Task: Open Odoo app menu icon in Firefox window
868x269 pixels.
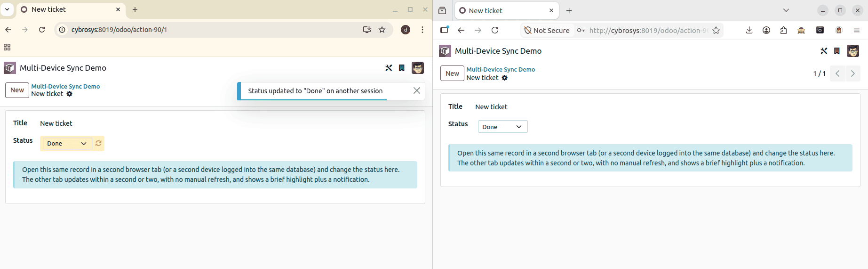Action: [x=445, y=51]
